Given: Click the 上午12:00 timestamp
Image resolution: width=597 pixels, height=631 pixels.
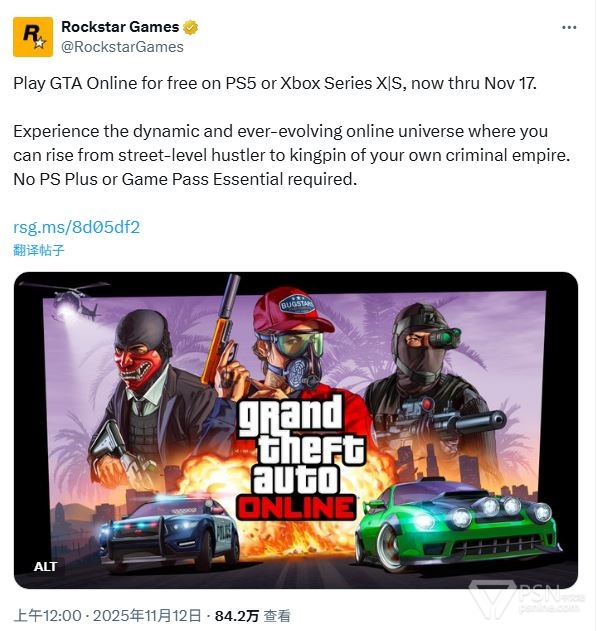Looking at the screenshot, I should 47,615.
